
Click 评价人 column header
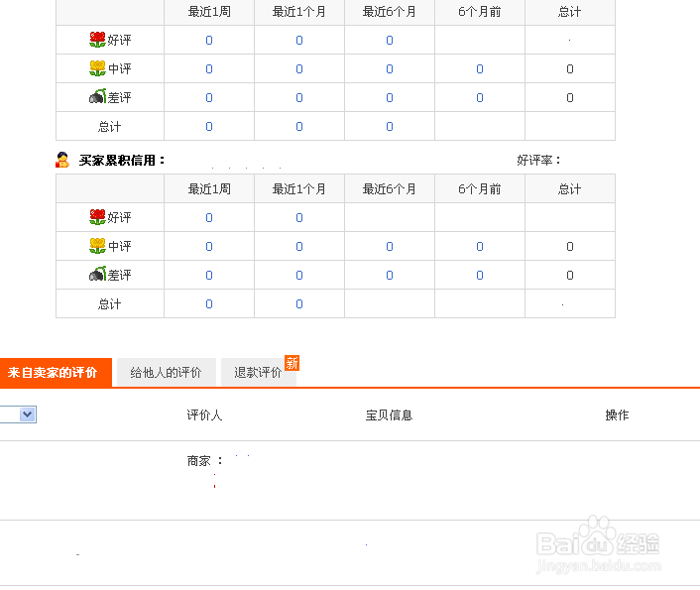[204, 414]
